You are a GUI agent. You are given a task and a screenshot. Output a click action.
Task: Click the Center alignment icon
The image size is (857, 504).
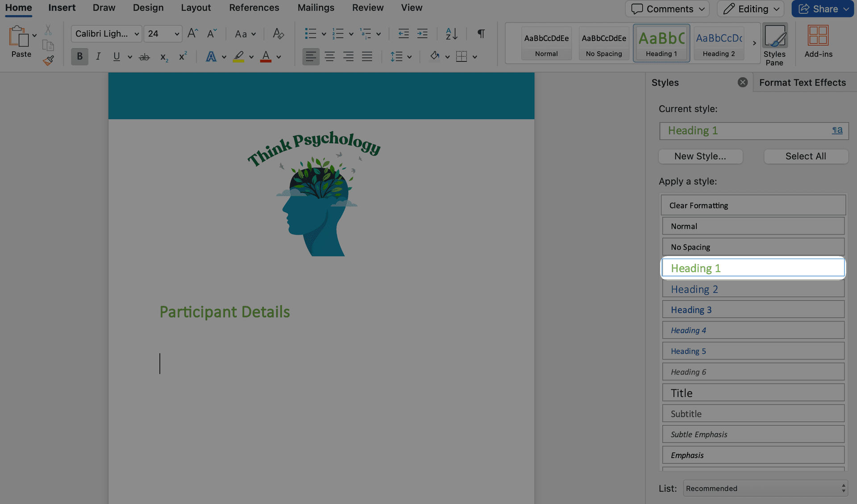click(329, 57)
